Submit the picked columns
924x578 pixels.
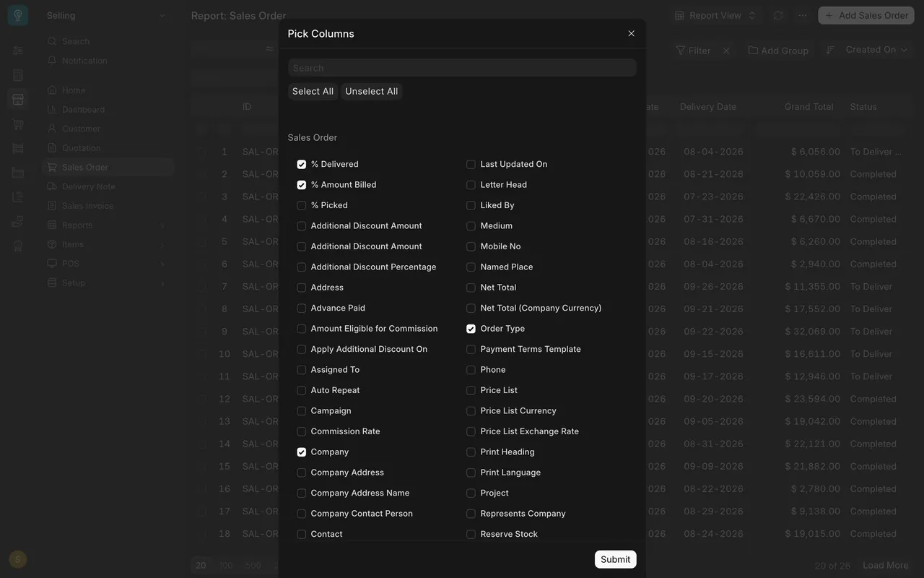click(x=616, y=559)
